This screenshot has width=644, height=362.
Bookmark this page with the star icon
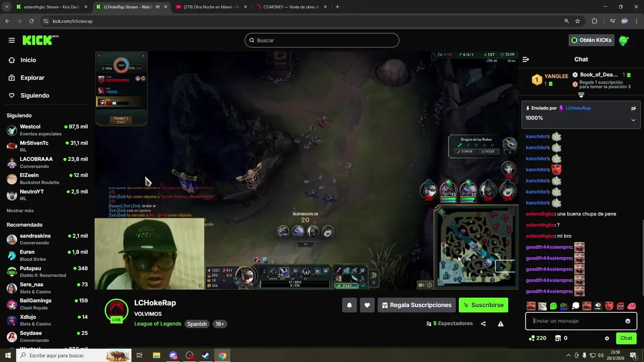[x=578, y=21]
